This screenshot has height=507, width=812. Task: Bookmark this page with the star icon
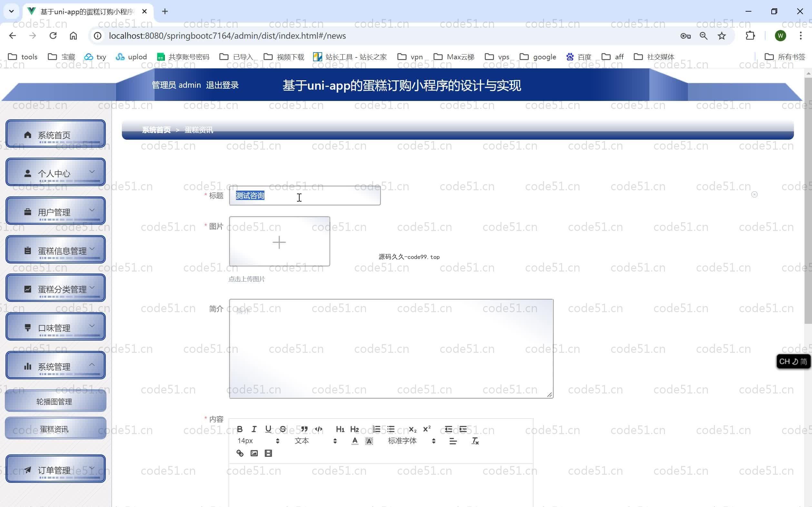coord(722,36)
